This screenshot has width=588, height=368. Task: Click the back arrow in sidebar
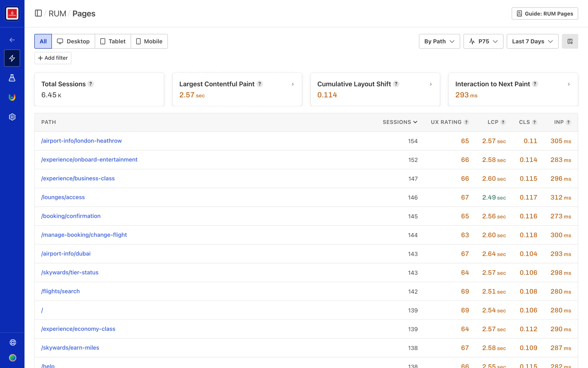tap(12, 40)
